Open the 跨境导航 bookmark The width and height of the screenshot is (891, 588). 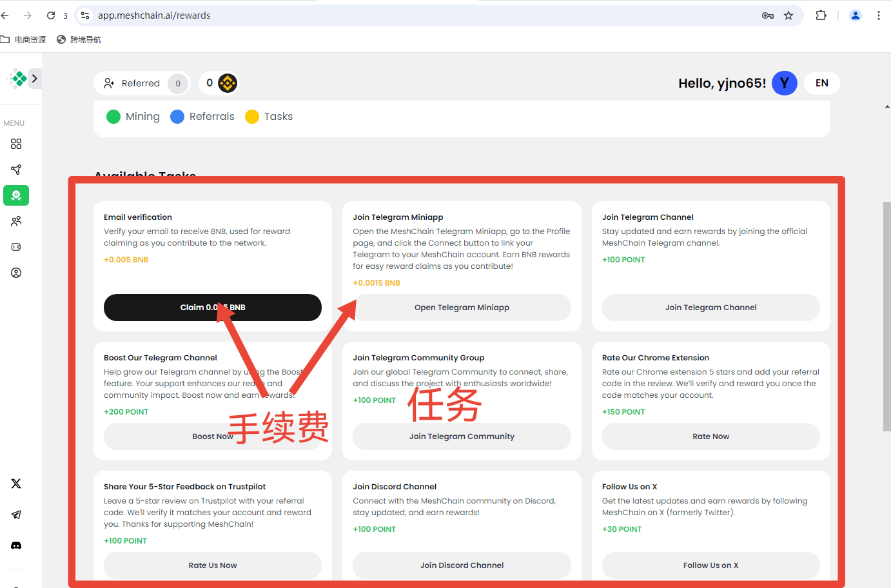click(79, 39)
